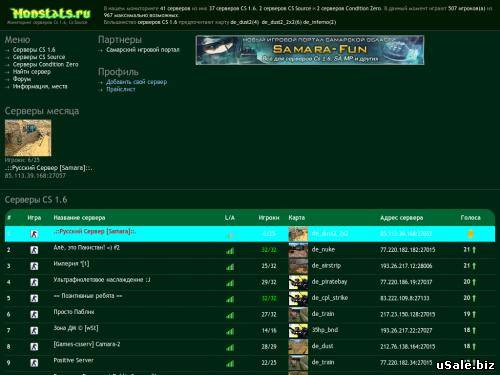Open Найти сервер menu link
The width and height of the screenshot is (500, 375).
coord(32,72)
